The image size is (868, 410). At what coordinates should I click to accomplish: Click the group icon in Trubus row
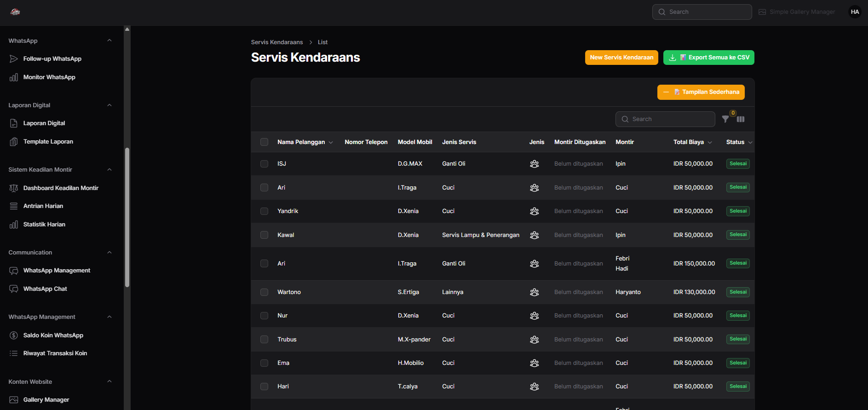point(534,340)
